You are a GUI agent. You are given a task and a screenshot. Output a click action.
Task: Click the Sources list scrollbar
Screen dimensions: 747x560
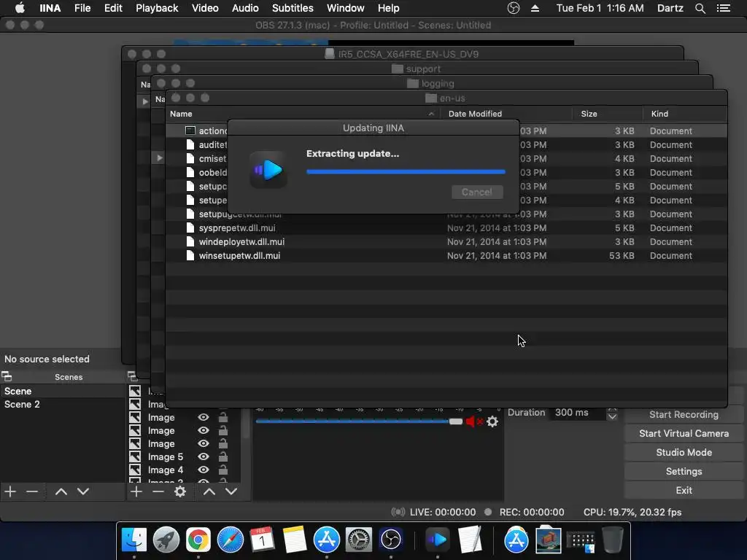pyautogui.click(x=246, y=424)
